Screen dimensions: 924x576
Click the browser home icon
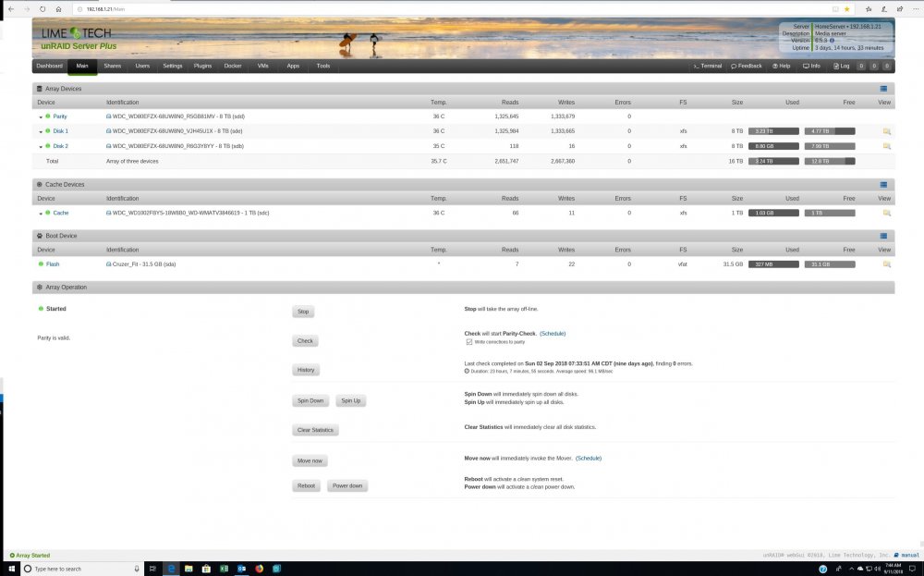coord(58,9)
